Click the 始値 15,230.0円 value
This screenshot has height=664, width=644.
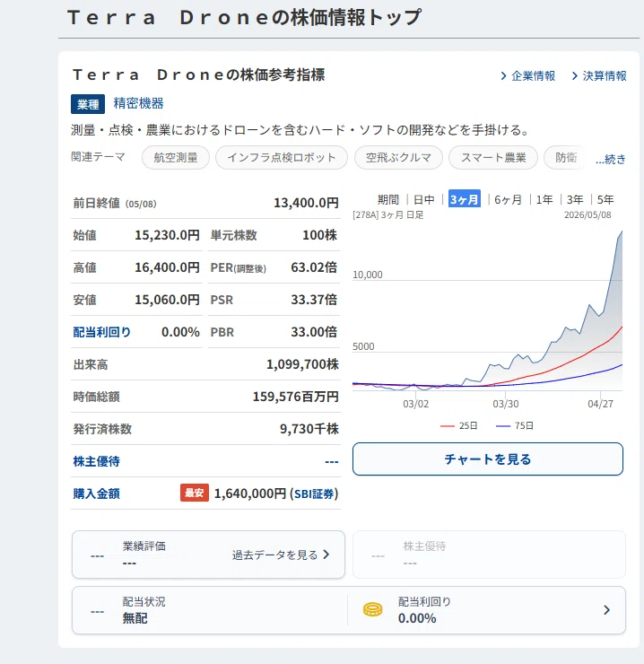pyautogui.click(x=167, y=235)
